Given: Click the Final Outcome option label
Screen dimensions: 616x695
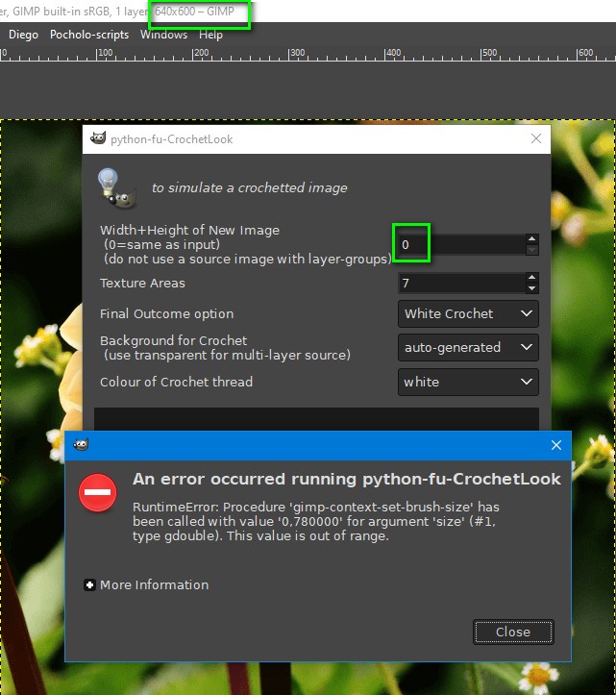Looking at the screenshot, I should tap(166, 313).
